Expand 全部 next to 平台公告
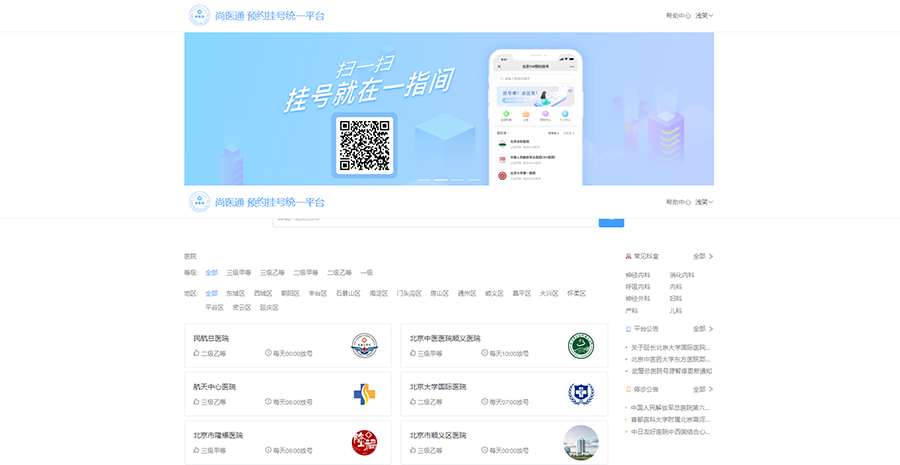This screenshot has width=900, height=465. coord(703,329)
